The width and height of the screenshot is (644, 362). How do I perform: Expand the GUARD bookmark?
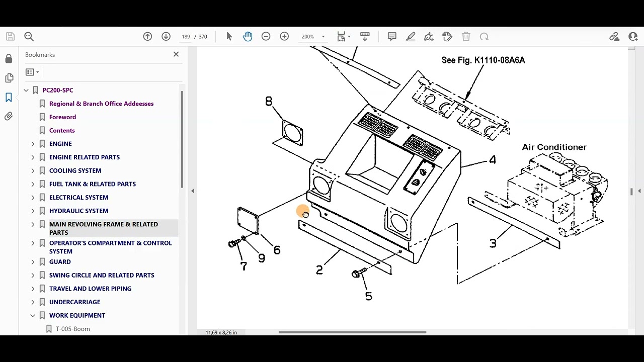coord(33,262)
